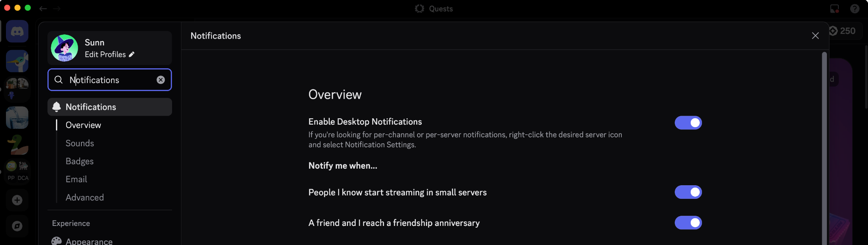Screen dimensions: 868x245
Task: Click the Sunn username text
Action: [95, 42]
